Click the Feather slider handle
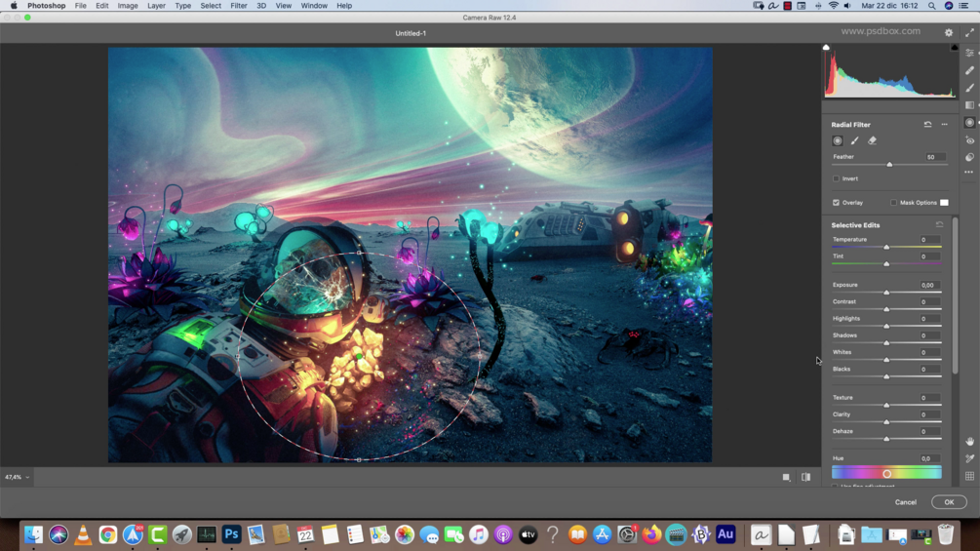 (x=889, y=164)
